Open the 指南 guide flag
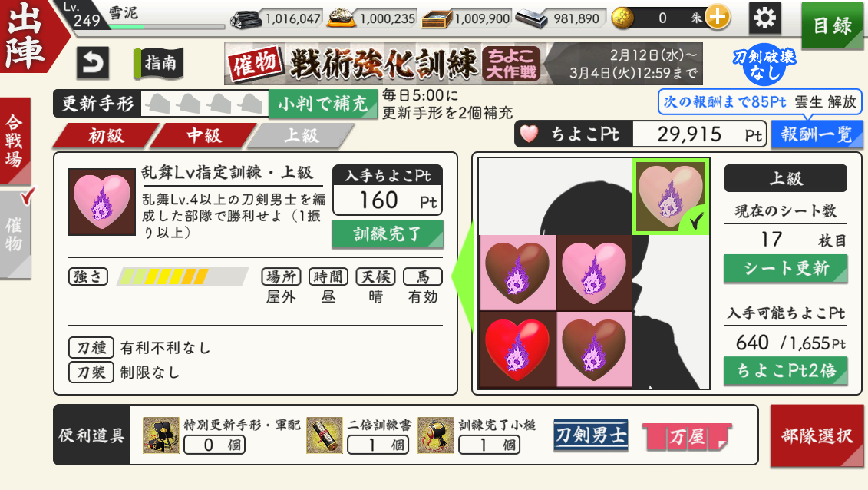Screen dimensions: 868x490 tap(157, 62)
